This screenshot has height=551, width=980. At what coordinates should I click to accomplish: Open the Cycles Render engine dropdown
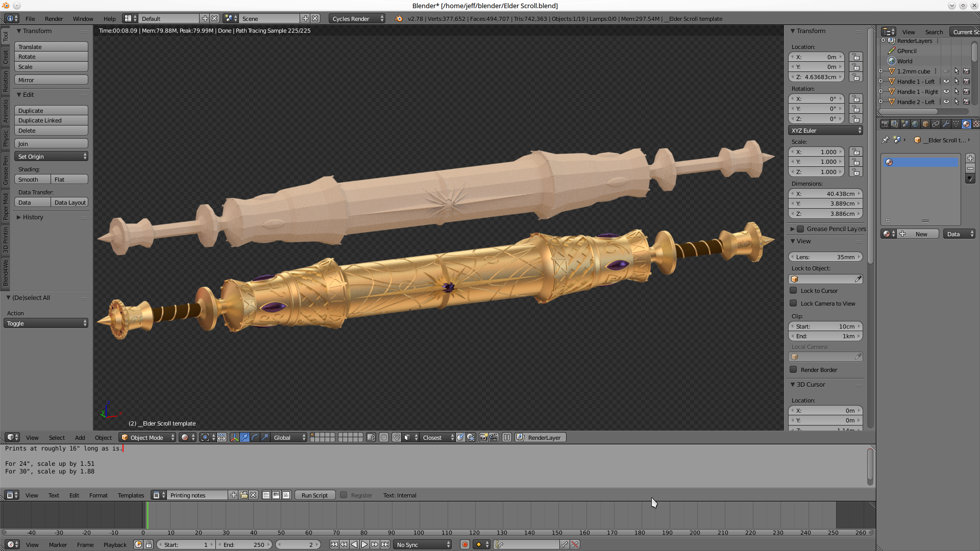tap(357, 18)
